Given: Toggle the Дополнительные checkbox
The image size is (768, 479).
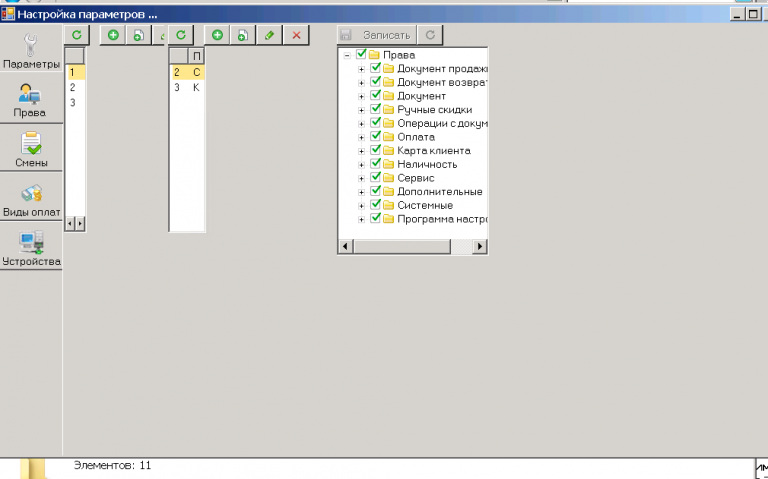Looking at the screenshot, I should pos(375,191).
